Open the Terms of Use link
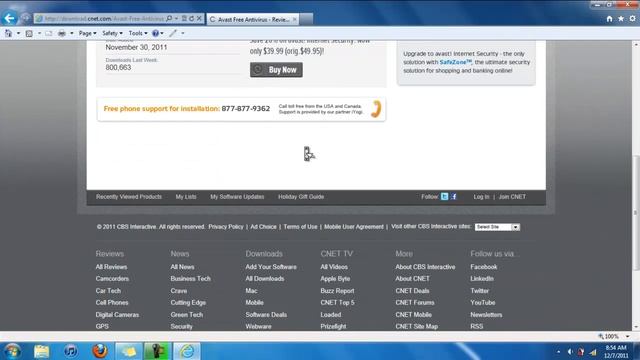 pos(300,227)
